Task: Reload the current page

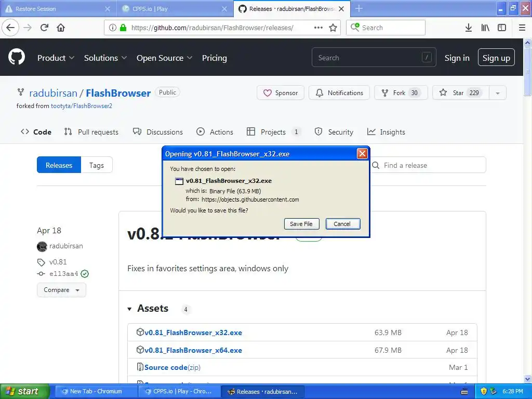Action: coord(44,28)
